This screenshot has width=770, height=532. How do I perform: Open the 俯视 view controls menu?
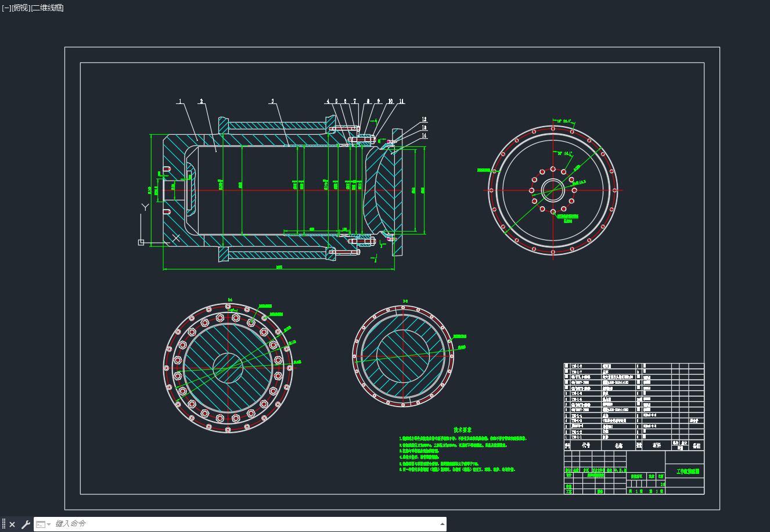click(x=21, y=8)
